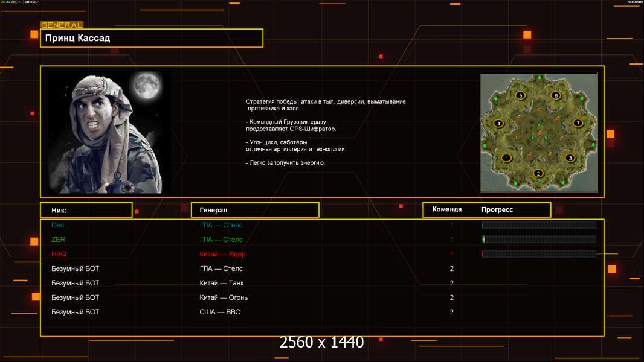
Task: Click the moon in the general's portrait
Action: coord(146,86)
